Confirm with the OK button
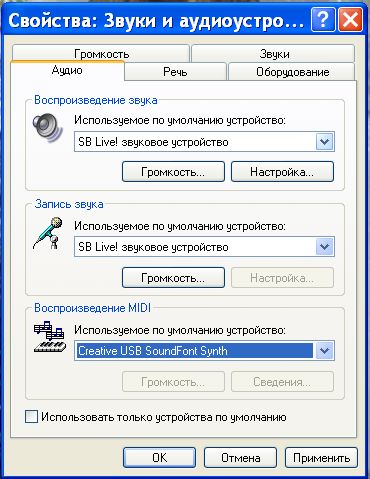The width and height of the screenshot is (370, 479). tap(159, 458)
